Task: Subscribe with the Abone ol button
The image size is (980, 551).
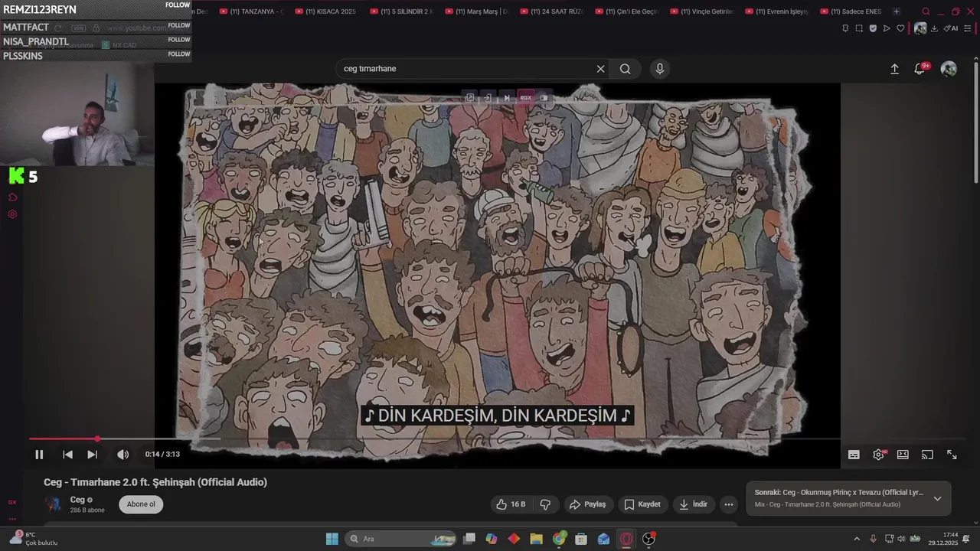Action: click(141, 504)
